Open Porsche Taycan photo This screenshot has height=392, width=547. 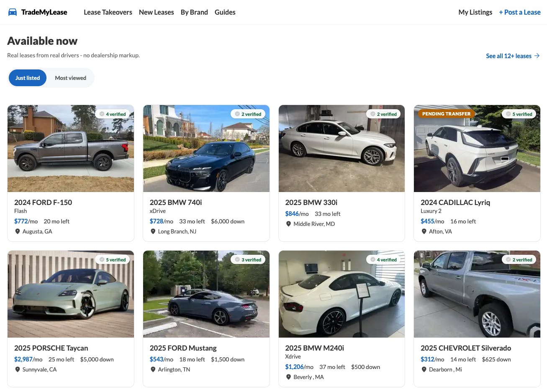click(71, 294)
